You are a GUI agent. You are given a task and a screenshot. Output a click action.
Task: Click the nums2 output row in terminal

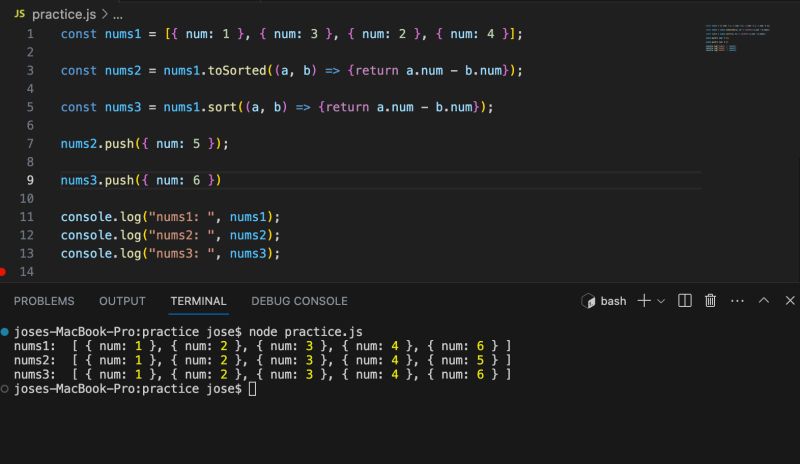point(262,360)
